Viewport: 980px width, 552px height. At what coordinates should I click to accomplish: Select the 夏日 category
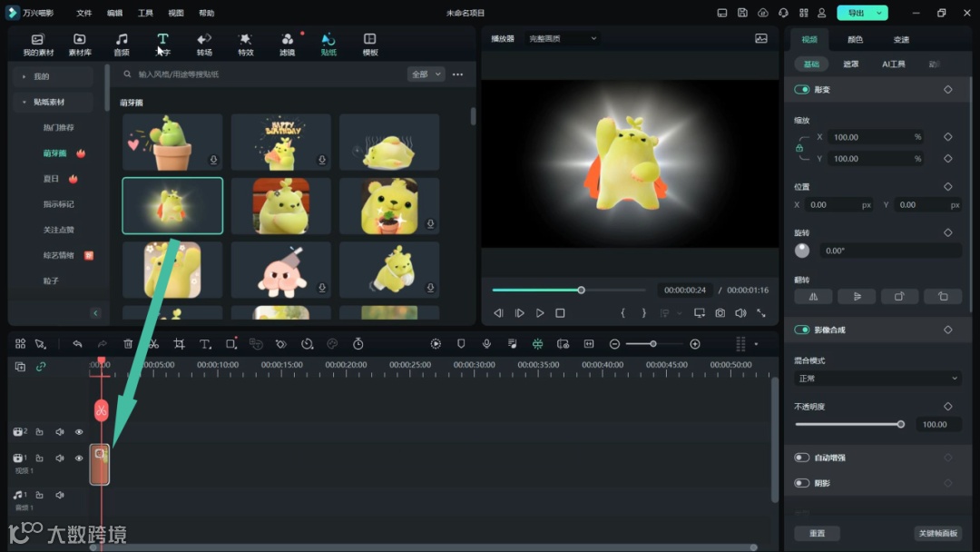tap(51, 179)
